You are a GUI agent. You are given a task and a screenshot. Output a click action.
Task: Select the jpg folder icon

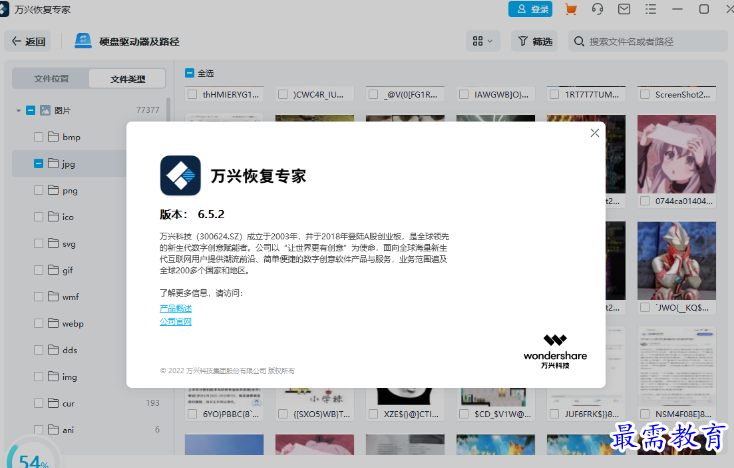point(53,163)
